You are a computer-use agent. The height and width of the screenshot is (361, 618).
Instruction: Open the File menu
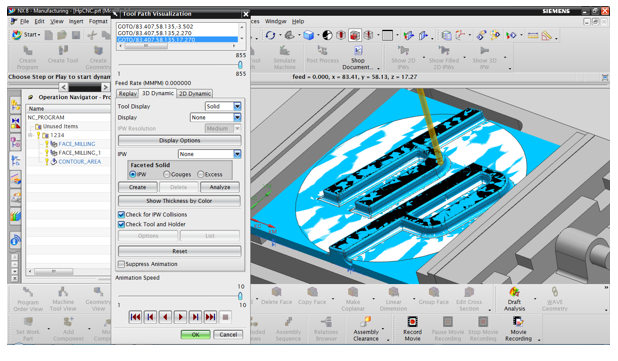(24, 21)
